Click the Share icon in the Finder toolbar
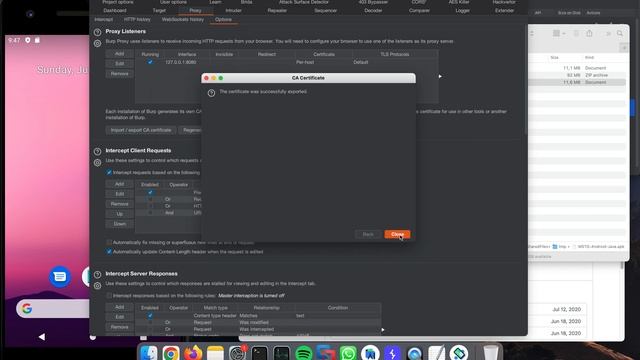This screenshot has height=360, width=640. click(x=589, y=33)
